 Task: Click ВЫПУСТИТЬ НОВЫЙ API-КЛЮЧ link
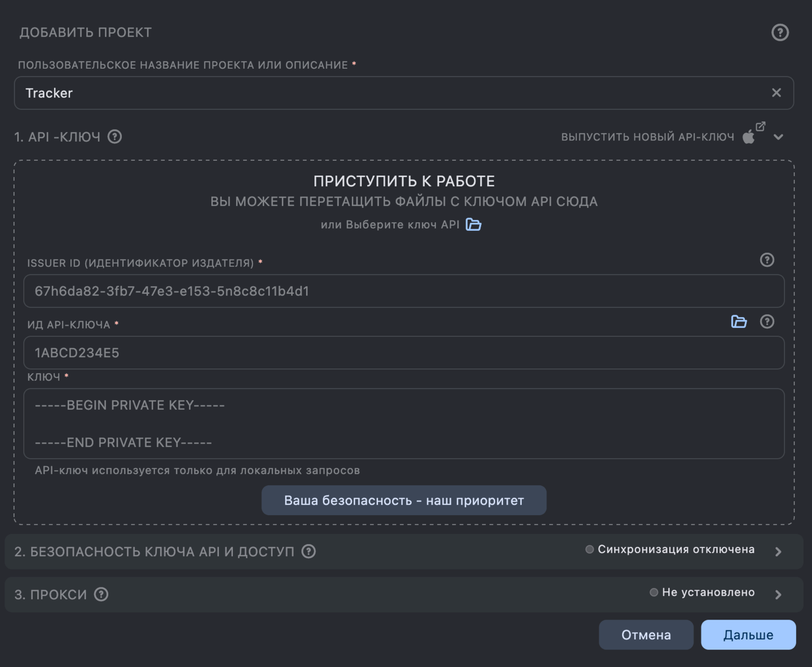648,136
